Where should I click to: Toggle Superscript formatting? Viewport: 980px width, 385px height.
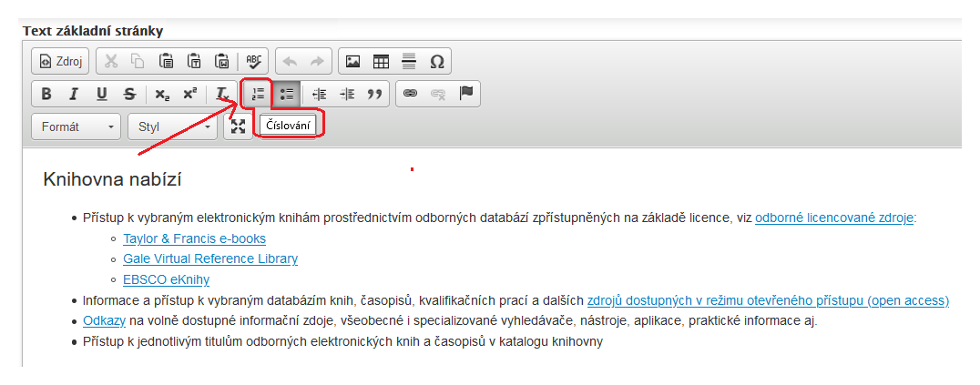(190, 94)
